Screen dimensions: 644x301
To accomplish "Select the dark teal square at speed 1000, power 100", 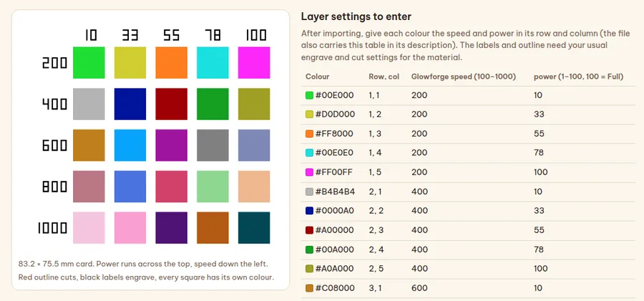I will 254,227.
